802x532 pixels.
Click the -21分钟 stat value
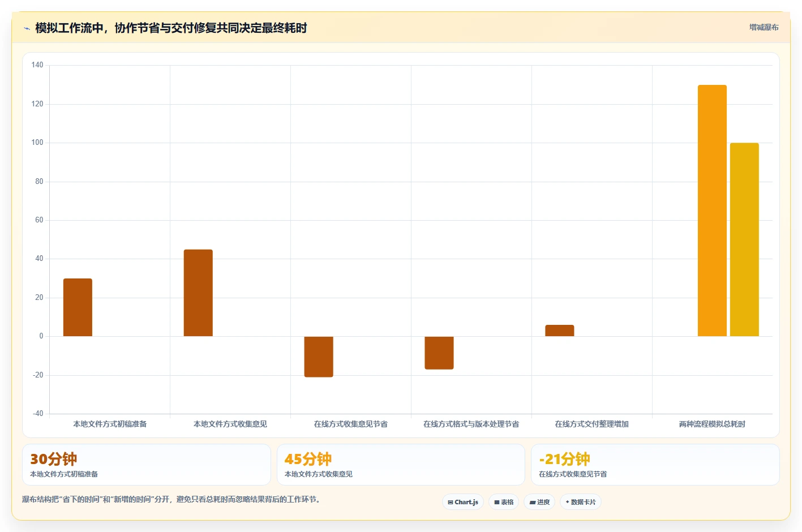pyautogui.click(x=564, y=459)
